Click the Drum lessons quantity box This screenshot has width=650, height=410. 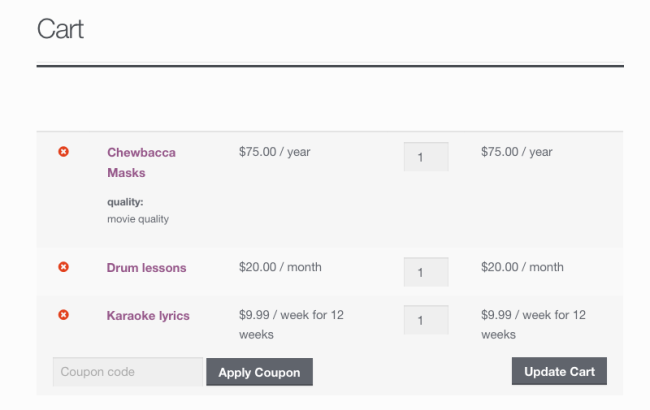[426, 272]
